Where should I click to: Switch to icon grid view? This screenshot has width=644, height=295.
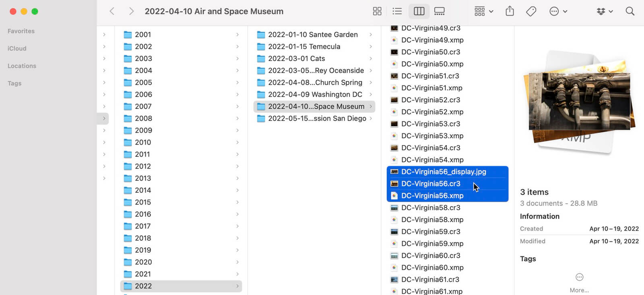(x=377, y=11)
